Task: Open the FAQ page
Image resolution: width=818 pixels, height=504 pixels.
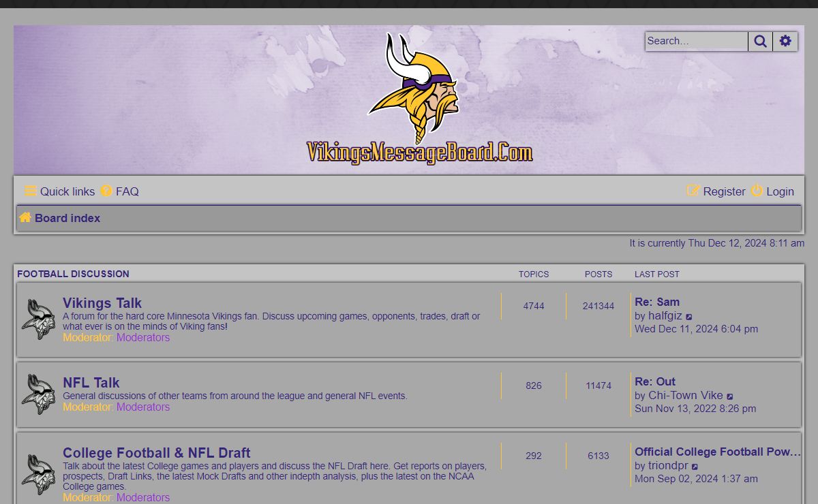Action: coord(120,191)
